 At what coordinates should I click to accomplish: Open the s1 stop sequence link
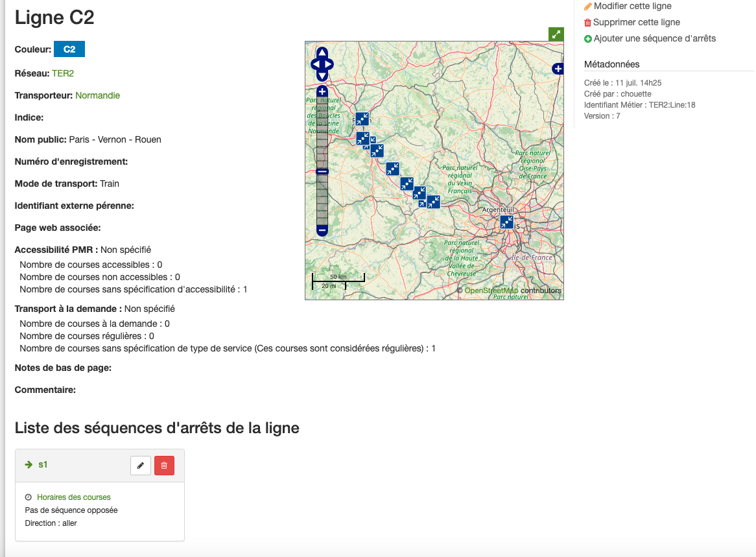tap(43, 464)
